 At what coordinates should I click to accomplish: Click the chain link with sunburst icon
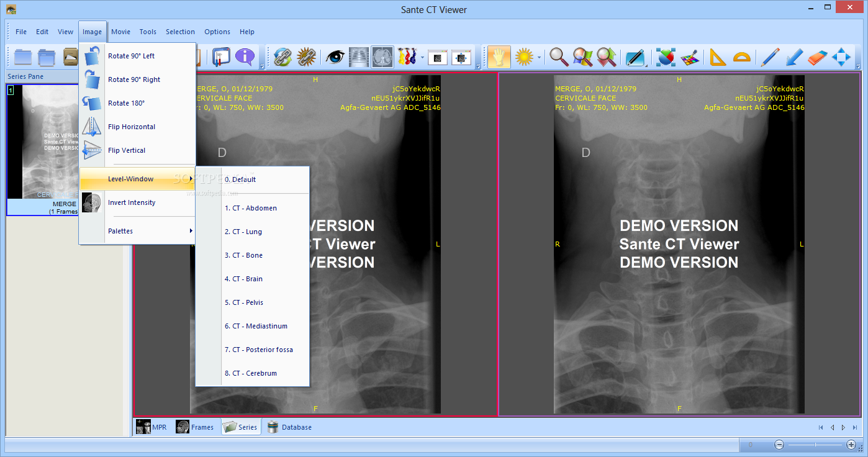coord(306,57)
